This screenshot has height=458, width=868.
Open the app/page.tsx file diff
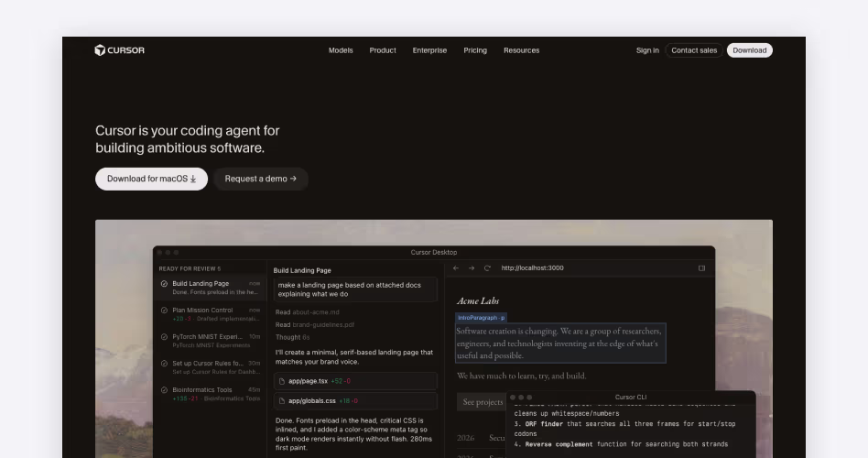(355, 381)
